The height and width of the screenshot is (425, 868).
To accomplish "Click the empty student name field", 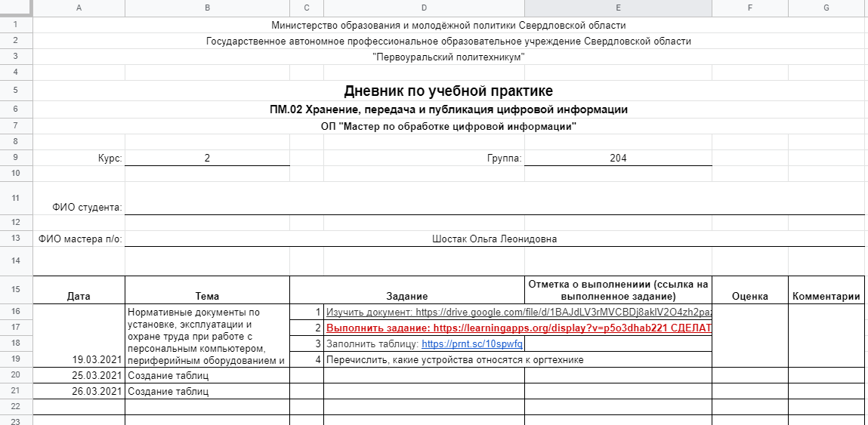I will click(x=495, y=198).
